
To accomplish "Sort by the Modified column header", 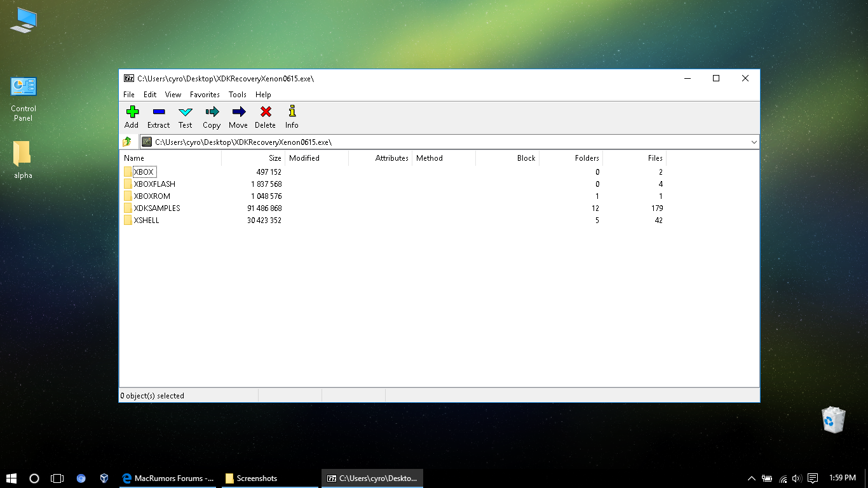I will [316, 158].
